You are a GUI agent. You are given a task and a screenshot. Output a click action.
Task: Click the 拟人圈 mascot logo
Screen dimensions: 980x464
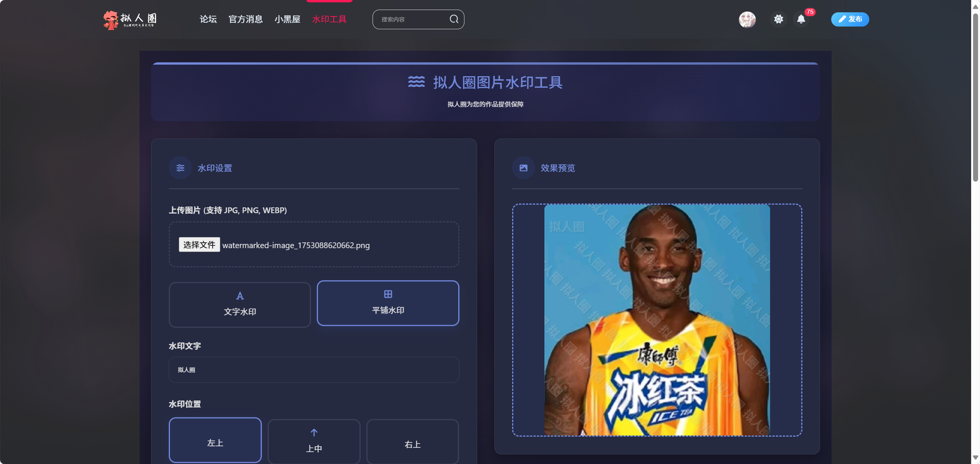(x=111, y=20)
